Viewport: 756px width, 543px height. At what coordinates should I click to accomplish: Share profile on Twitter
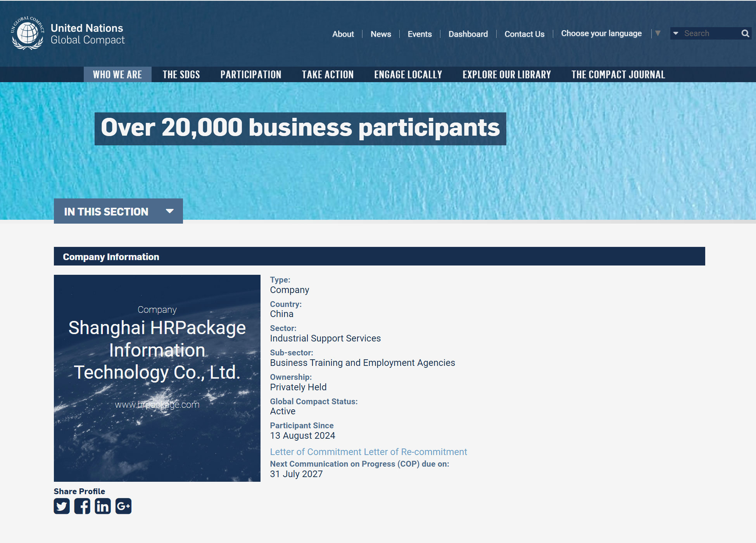pos(62,506)
